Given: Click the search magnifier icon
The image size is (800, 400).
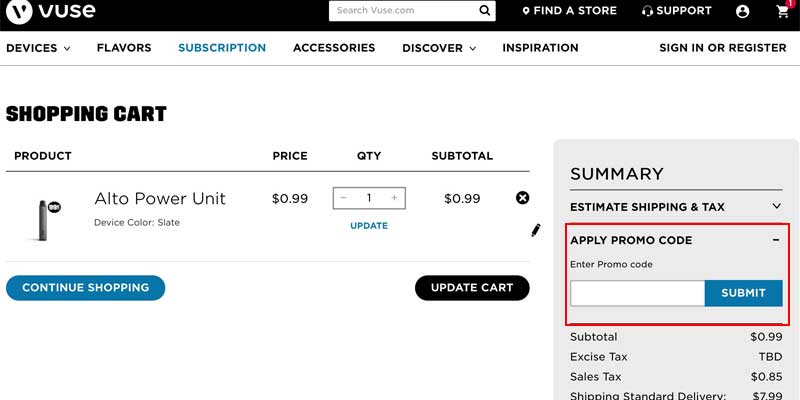Looking at the screenshot, I should (485, 11).
